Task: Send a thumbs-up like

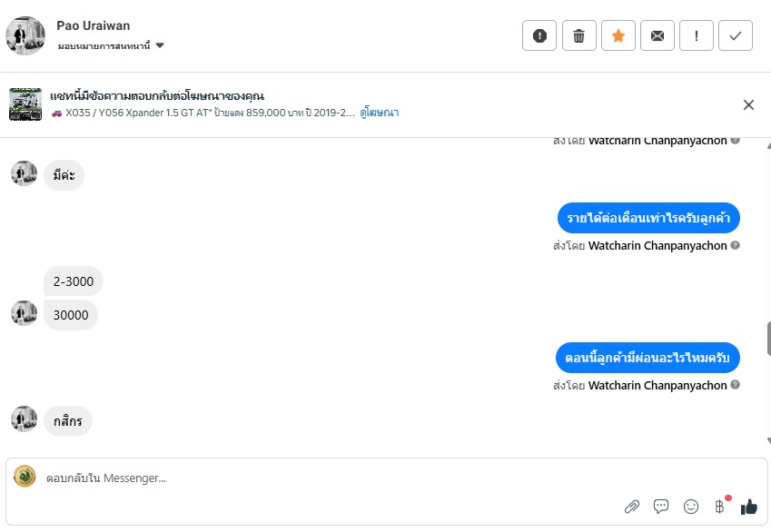Action: tap(749, 507)
